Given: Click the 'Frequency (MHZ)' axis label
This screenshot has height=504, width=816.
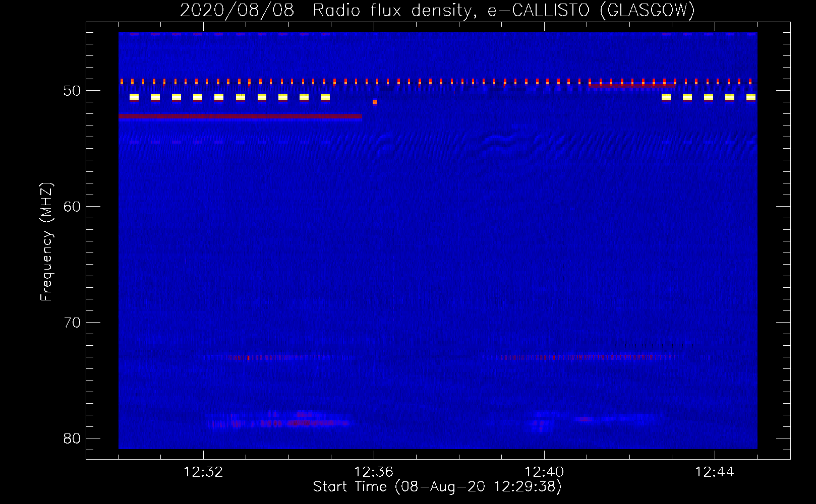Looking at the screenshot, I should [46, 242].
